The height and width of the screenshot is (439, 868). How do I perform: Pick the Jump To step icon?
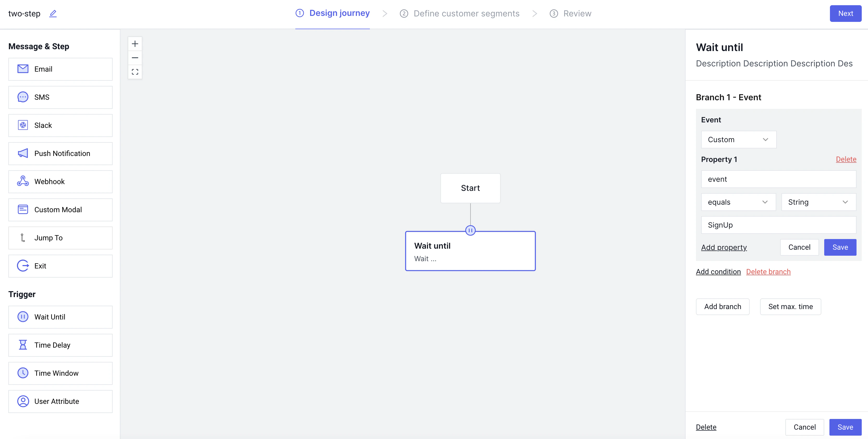point(22,238)
